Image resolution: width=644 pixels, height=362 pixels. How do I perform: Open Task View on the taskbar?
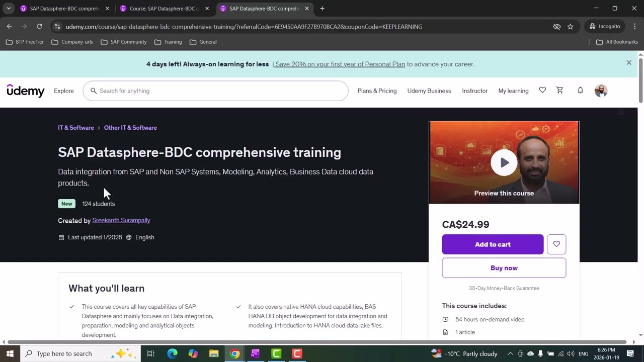[151, 353]
